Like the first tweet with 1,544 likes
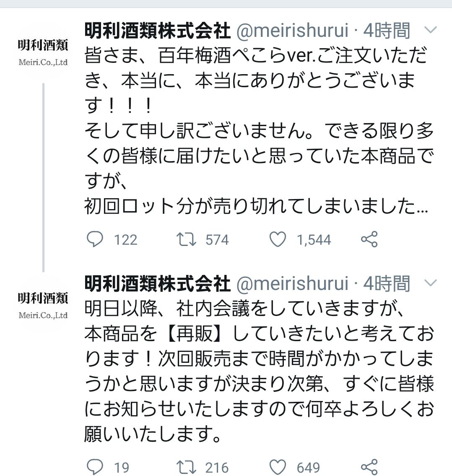Image resolution: width=452 pixels, height=476 pixels. (x=277, y=239)
